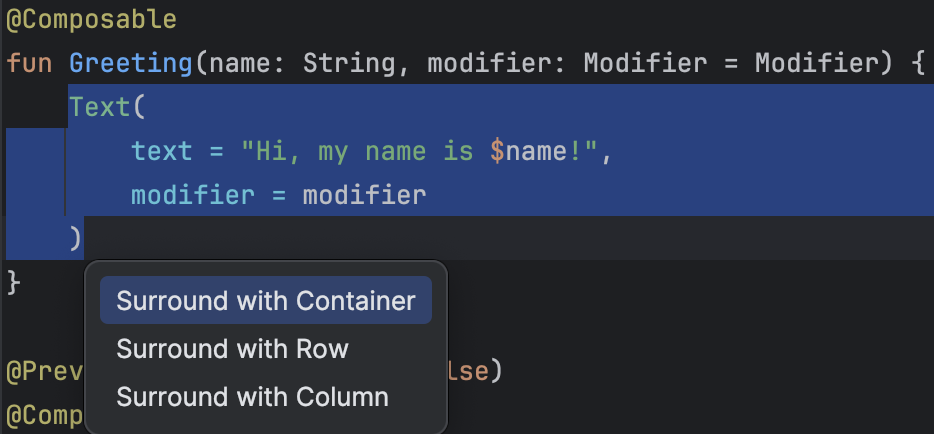Click the Greeting function name
Image resolution: width=934 pixels, height=434 pixels.
click(x=130, y=64)
